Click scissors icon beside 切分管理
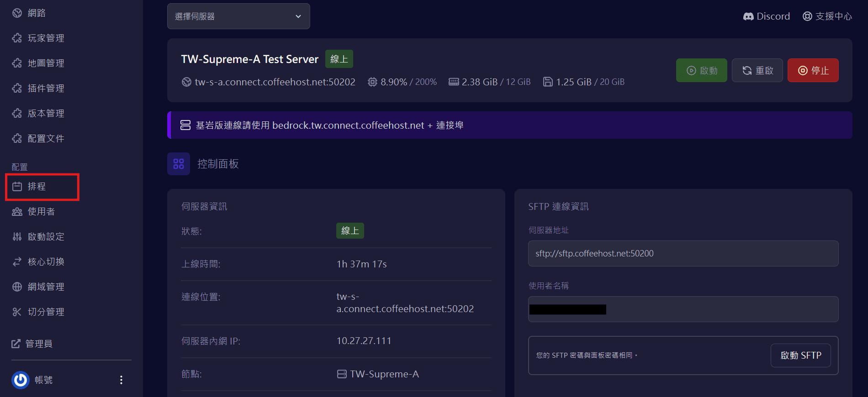868x397 pixels. coord(17,312)
